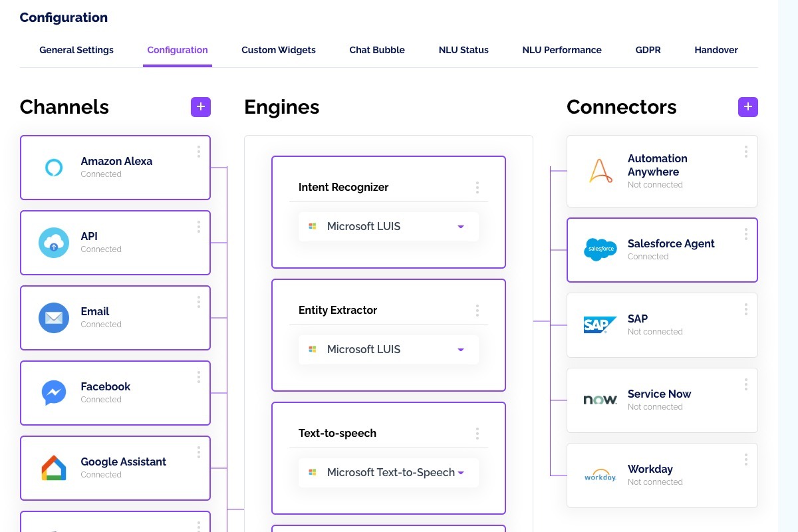Open Google Assistant three-dot menu
Viewport: 798px width, 532px height.
click(198, 453)
